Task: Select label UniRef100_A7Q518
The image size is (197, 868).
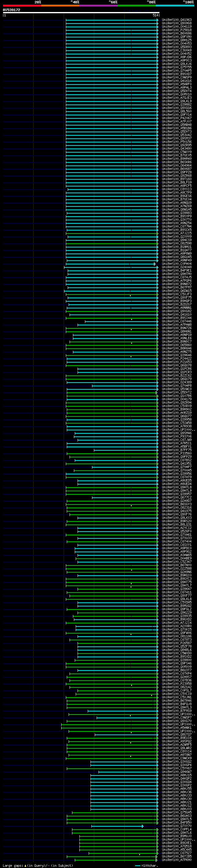Action: [x=176, y=846]
